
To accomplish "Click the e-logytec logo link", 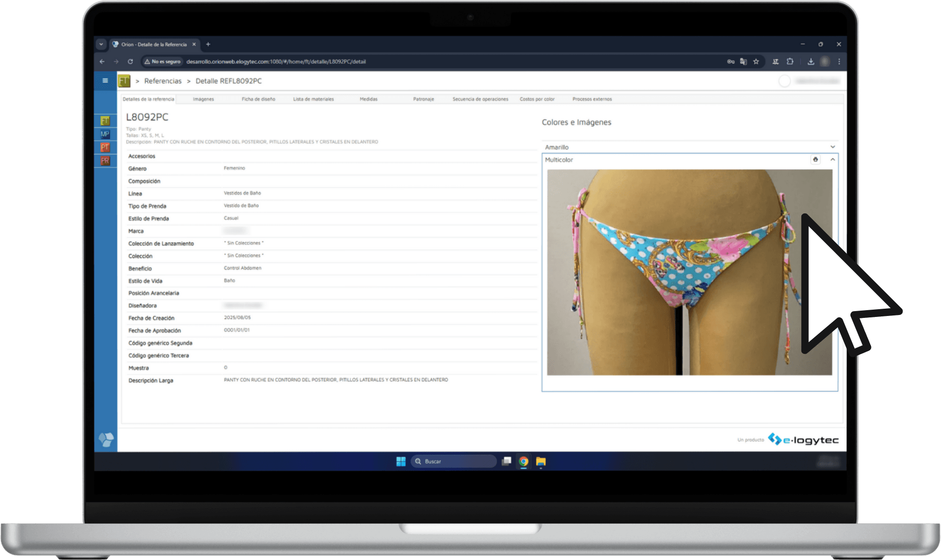I will (x=803, y=439).
